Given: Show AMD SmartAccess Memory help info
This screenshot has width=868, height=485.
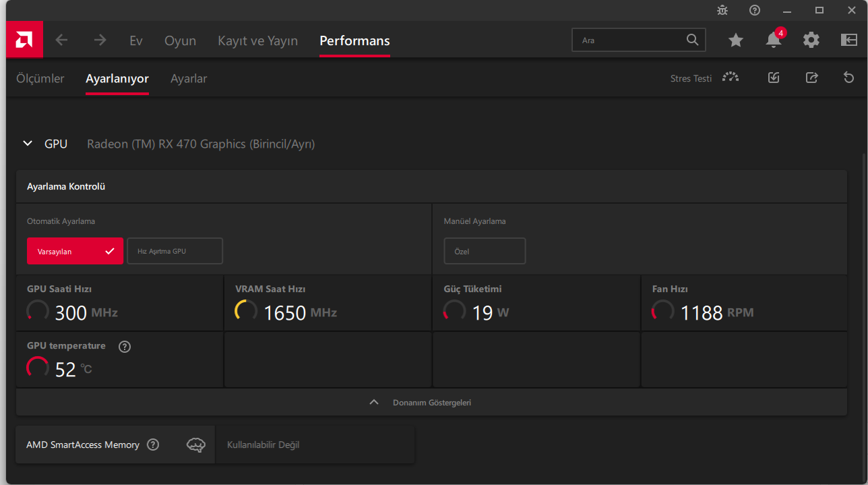Looking at the screenshot, I should click(x=153, y=445).
